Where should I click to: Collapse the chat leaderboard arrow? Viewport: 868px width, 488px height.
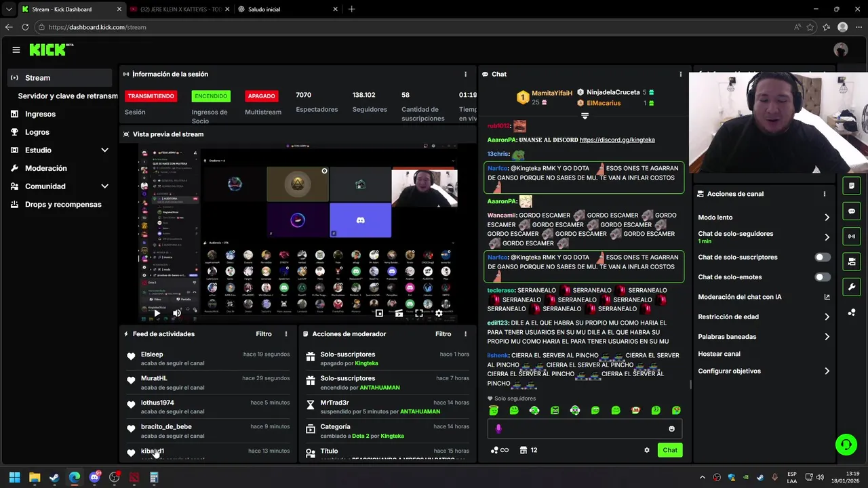tap(585, 116)
